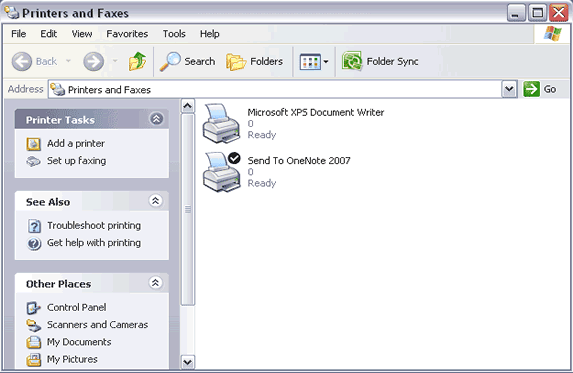This screenshot has width=573, height=373.
Task: Close the Printers and Faxes window
Action: (559, 13)
